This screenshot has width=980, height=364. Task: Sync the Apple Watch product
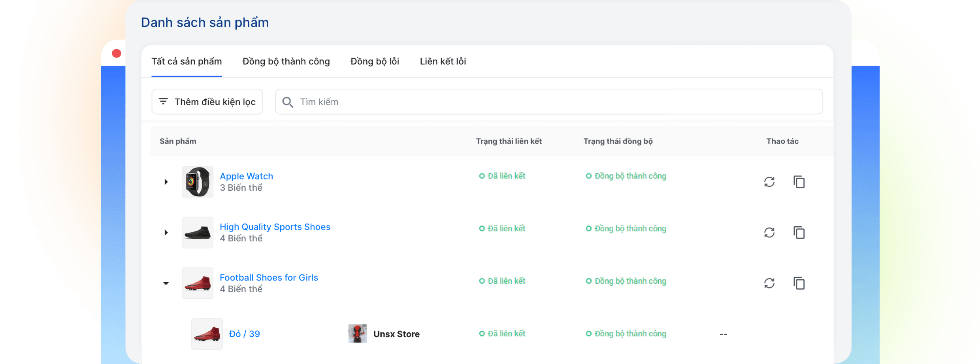click(x=769, y=182)
